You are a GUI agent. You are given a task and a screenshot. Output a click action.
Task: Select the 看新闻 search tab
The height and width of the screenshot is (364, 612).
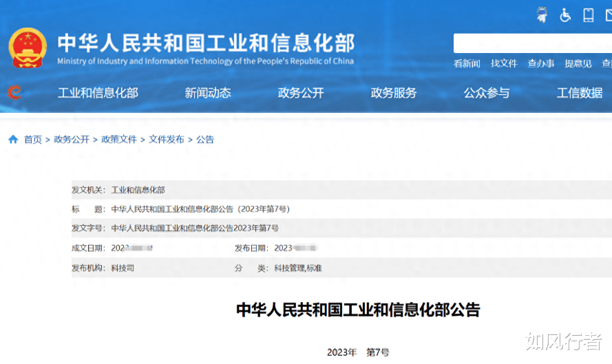(467, 63)
